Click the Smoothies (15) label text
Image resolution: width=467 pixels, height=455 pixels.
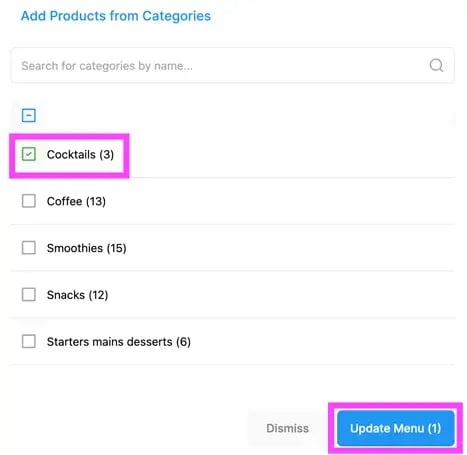87,248
